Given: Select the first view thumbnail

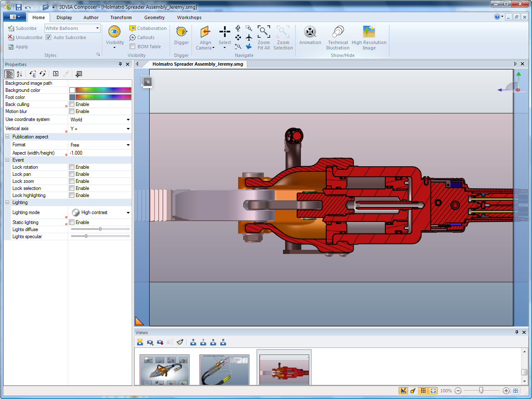Looking at the screenshot, I should (x=165, y=369).
